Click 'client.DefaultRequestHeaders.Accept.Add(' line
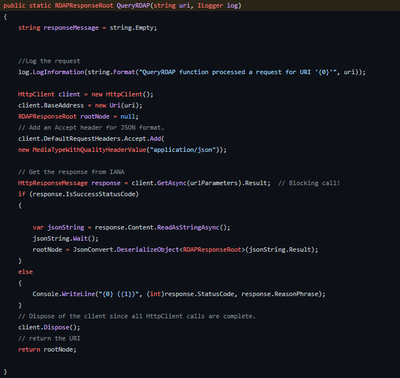Viewport: 400px width, 378px height. pyautogui.click(x=91, y=139)
